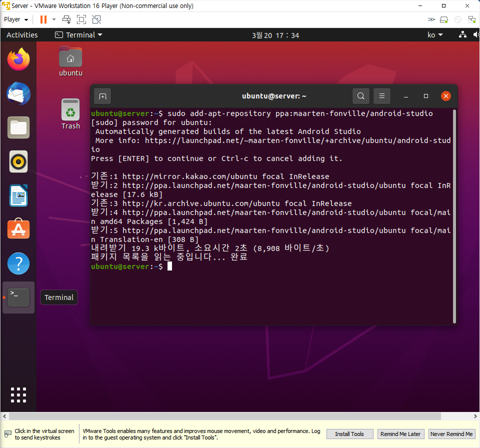The width and height of the screenshot is (480, 448).
Task: Open Firefox from the Ubuntu dock
Action: [18, 59]
